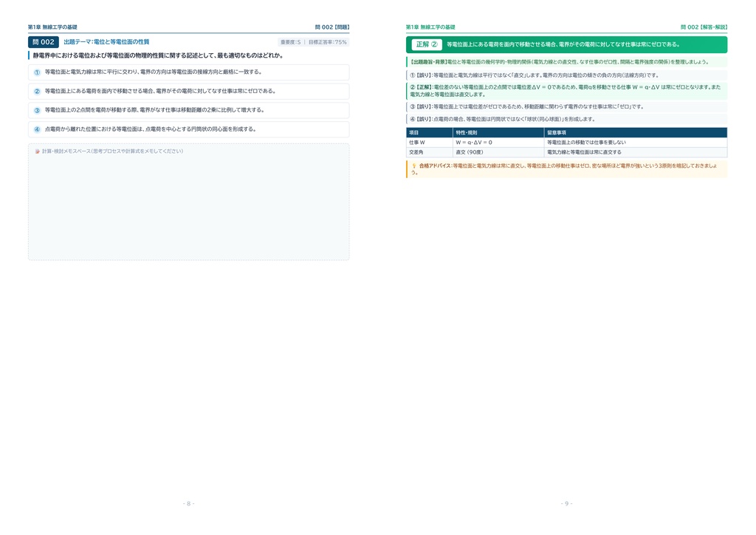
Task: Click the 正解 ② answer badge
Action: point(427,44)
